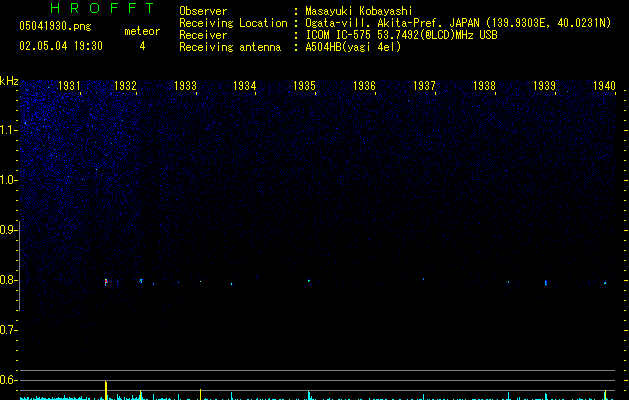Image resolution: width=629 pixels, height=400 pixels.
Task: Click the Ogata-vill. Akita-Pref. JAPAN location value
Action: click(458, 23)
